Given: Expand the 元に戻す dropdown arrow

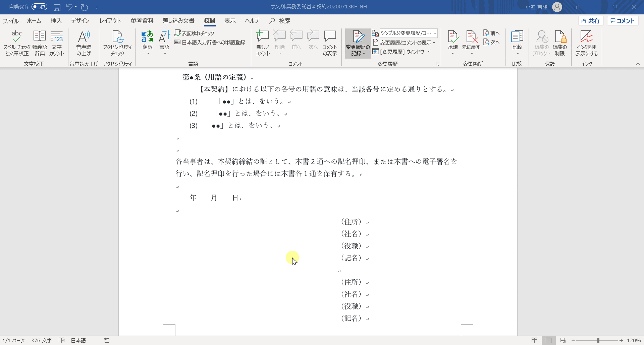Looking at the screenshot, I should 472,54.
